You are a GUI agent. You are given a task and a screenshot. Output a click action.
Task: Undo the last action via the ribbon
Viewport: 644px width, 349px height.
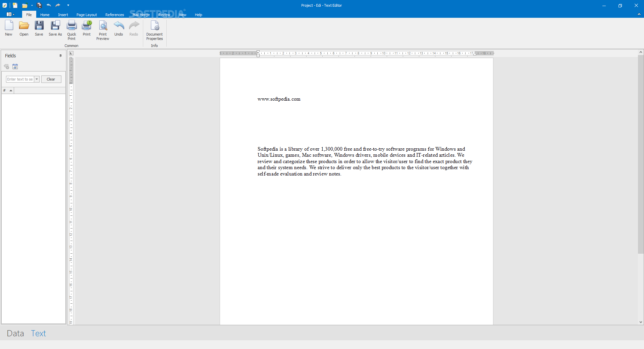119,28
